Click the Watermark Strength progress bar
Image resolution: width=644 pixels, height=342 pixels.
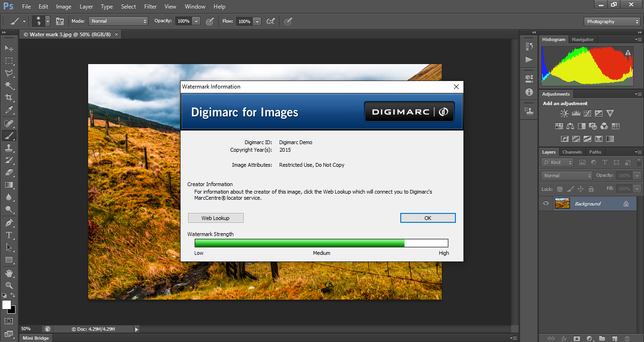pyautogui.click(x=321, y=243)
